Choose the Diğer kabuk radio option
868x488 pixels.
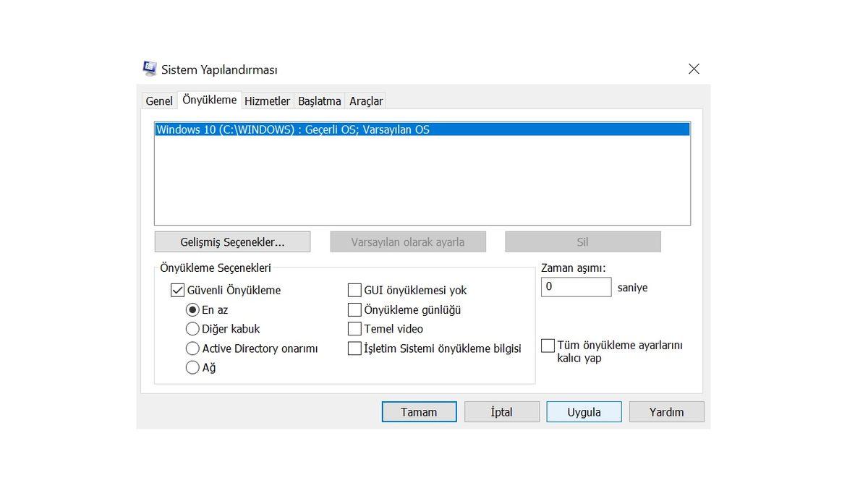(x=192, y=329)
